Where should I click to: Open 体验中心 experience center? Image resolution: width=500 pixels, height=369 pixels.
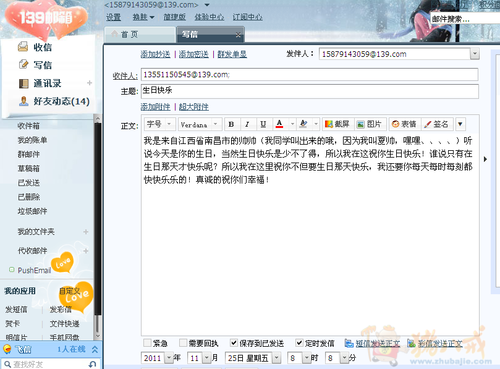(209, 17)
